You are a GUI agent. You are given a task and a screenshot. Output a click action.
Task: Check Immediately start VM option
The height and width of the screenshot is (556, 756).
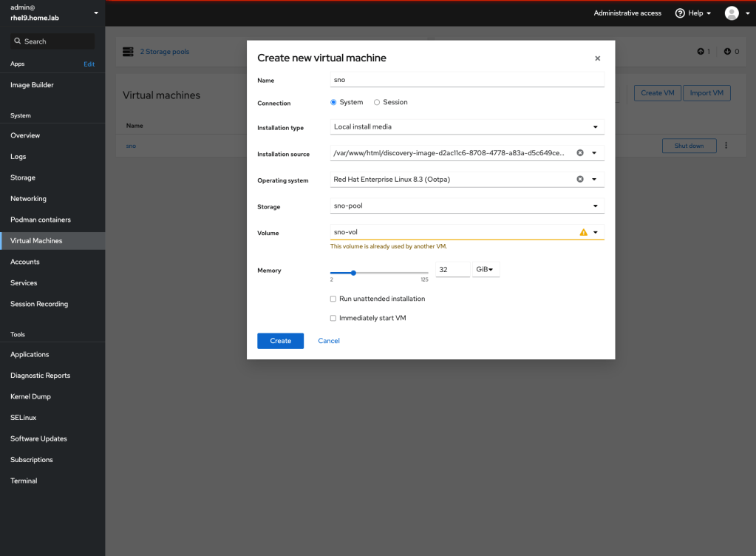[x=333, y=318]
